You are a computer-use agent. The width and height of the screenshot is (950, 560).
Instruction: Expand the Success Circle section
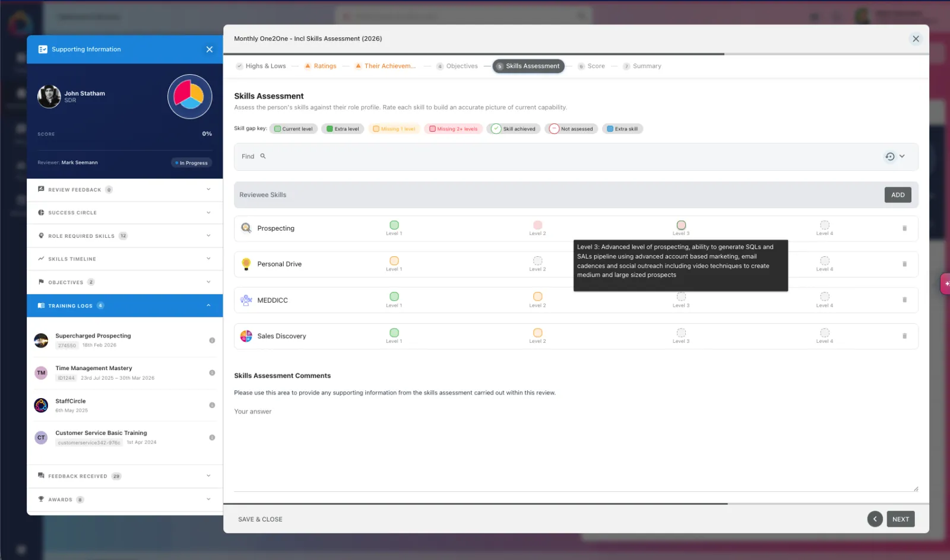[125, 212]
